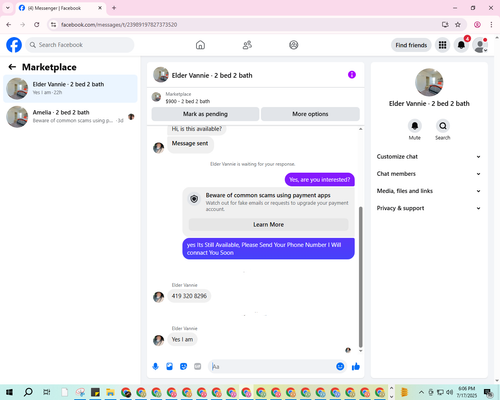The height and width of the screenshot is (400, 500).
Task: Attach a photo file
Action: coord(170,367)
